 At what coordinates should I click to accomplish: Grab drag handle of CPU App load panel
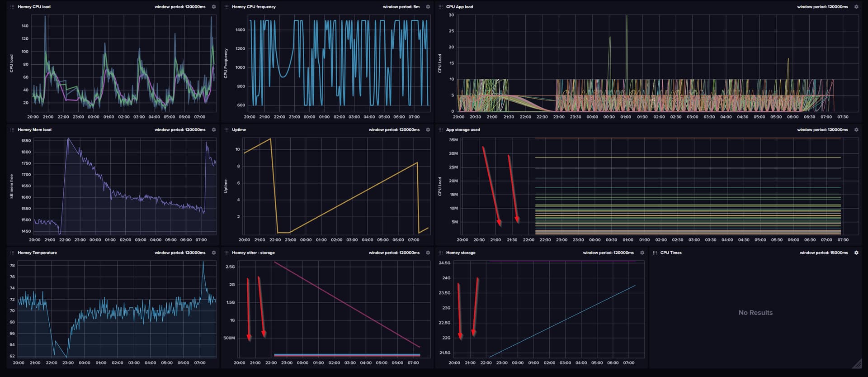[440, 7]
